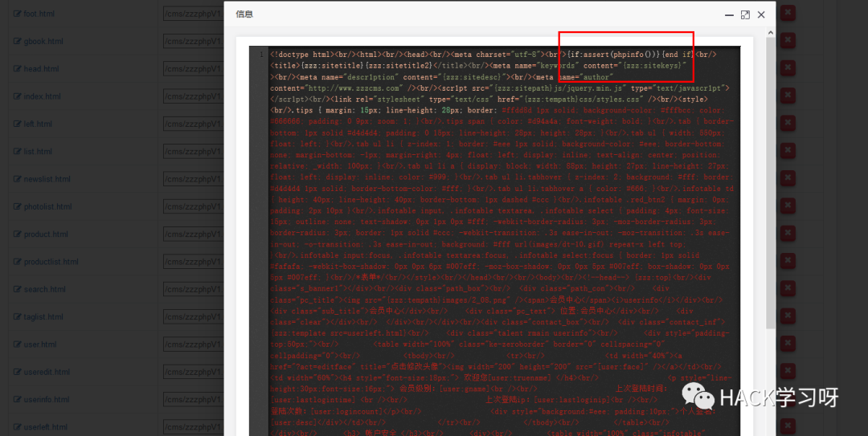Screen dimensions: 868x436
Task: Delete productlist.html using its red X button
Action: pos(788,262)
